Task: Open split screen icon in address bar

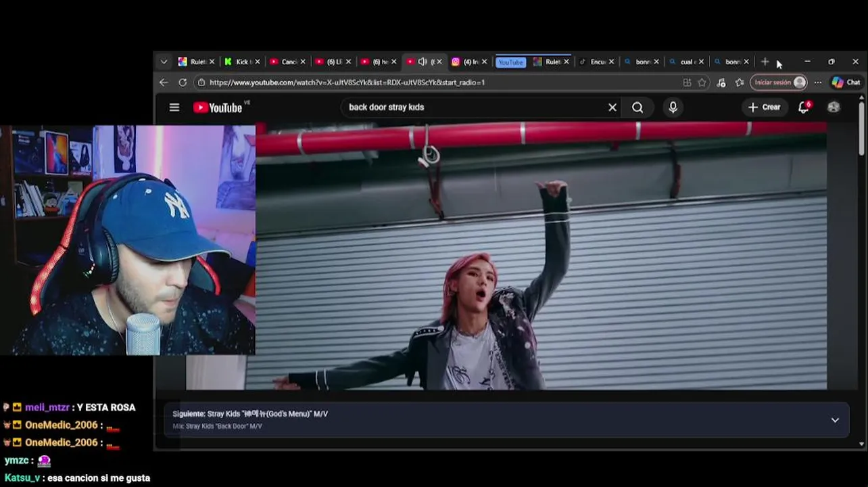Action: (687, 83)
